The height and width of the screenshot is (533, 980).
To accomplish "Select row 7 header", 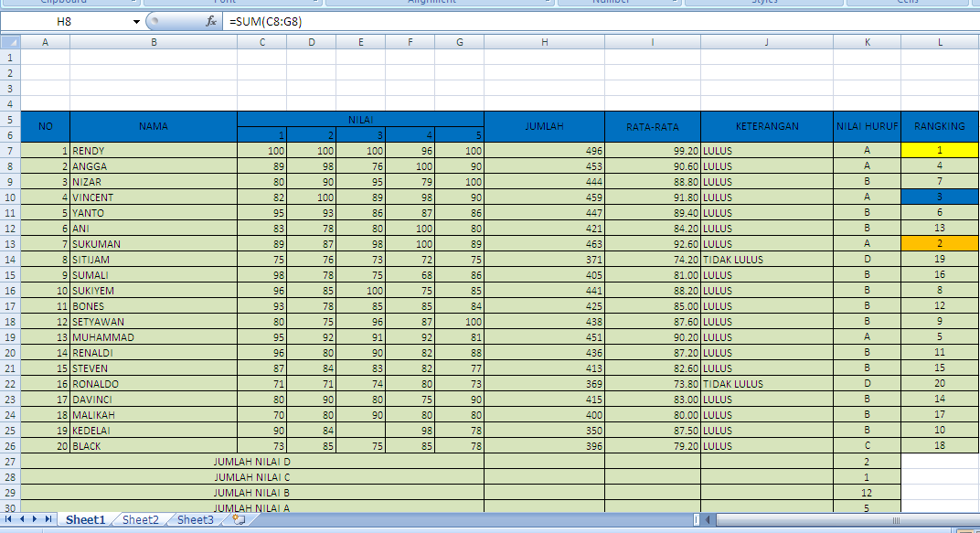I will tap(10, 151).
